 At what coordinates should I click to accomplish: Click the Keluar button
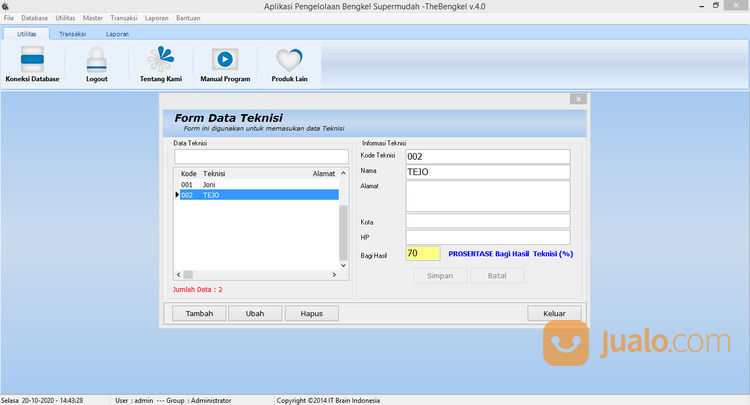[x=554, y=313]
